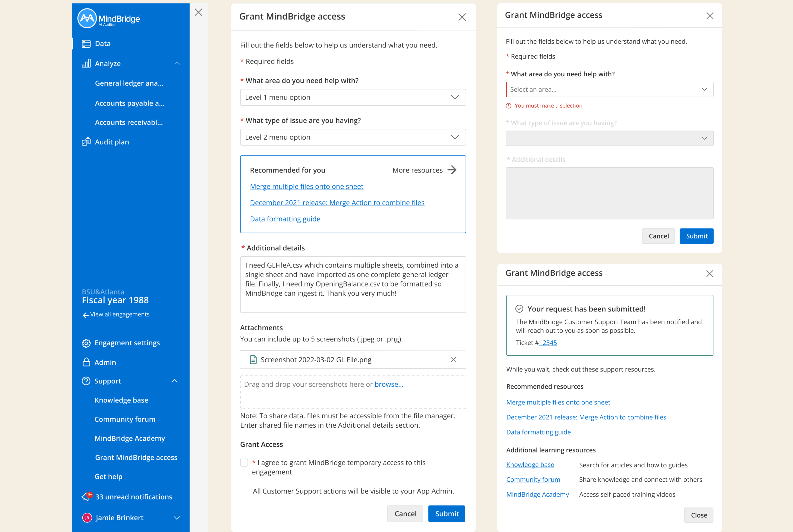The image size is (793, 532).
Task: Click the checkmark icon in submitted confirmation
Action: 519,309
